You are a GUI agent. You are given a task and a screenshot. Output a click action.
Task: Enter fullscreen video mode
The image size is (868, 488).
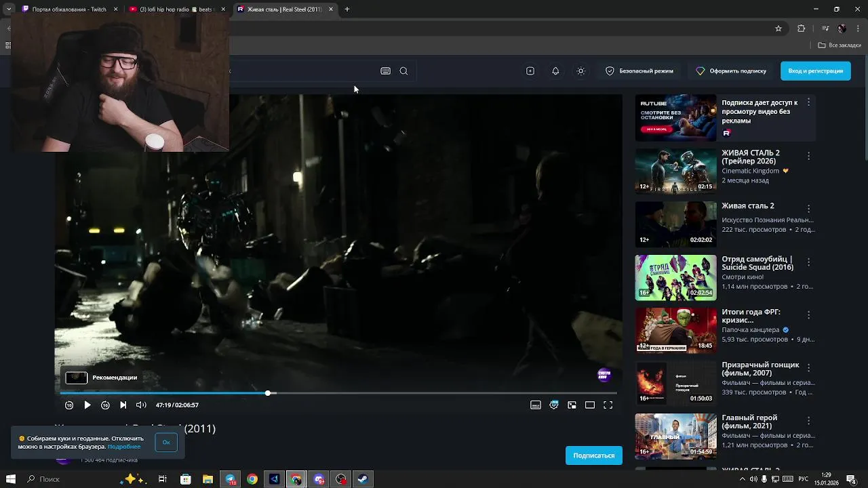click(608, 405)
